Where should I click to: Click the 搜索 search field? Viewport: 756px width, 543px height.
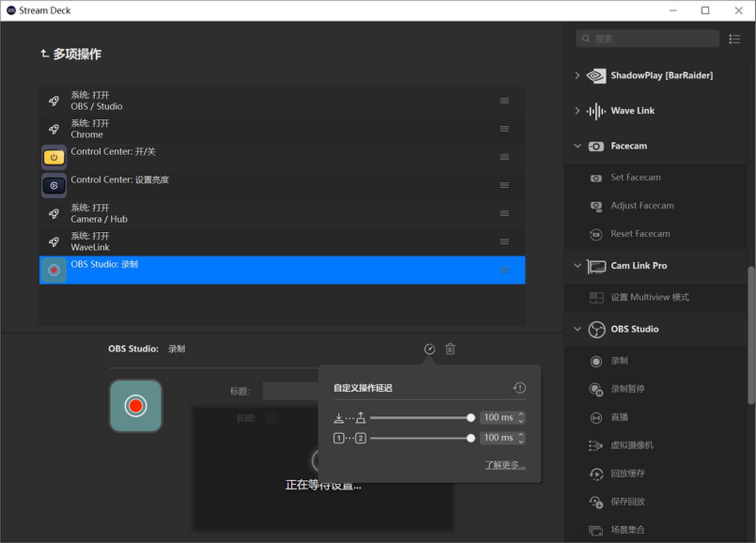coord(647,38)
